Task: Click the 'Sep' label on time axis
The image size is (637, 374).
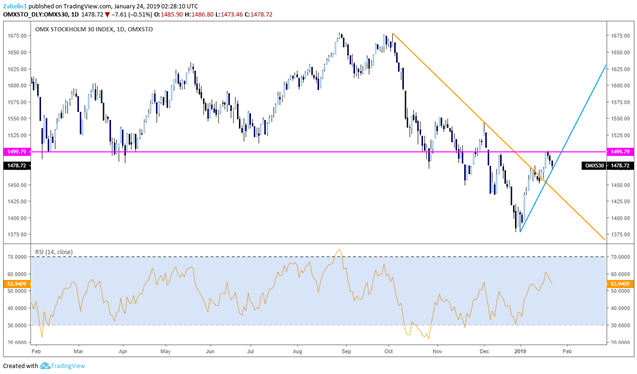Action: (x=346, y=351)
